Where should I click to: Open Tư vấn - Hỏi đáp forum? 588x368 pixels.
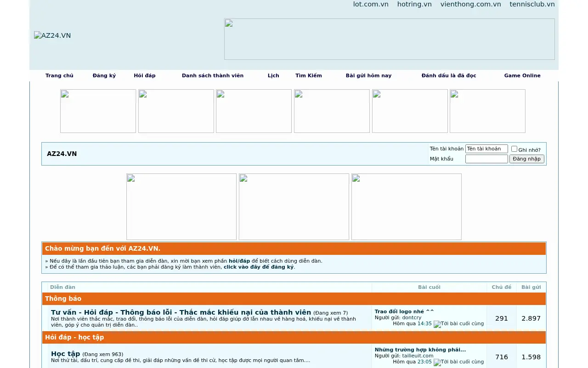[x=181, y=312]
